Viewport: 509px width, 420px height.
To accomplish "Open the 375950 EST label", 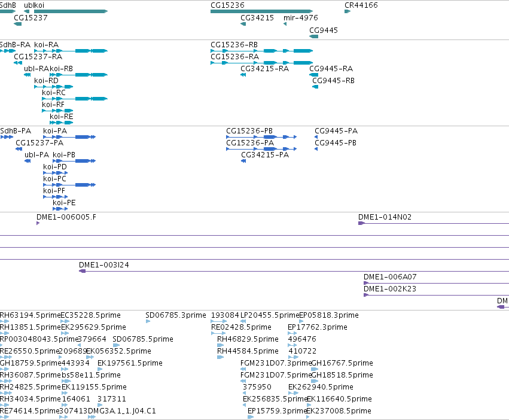I will [x=257, y=388].
